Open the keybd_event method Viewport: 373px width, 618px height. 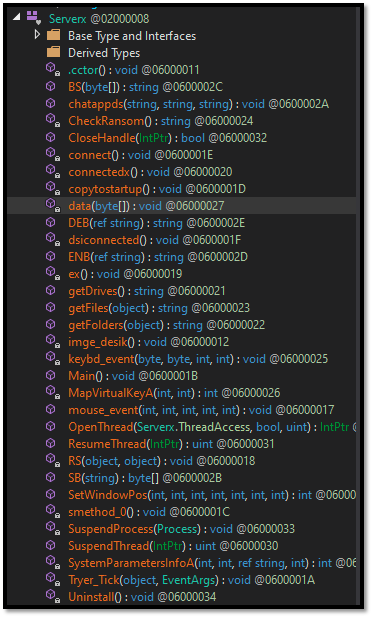[198, 359]
